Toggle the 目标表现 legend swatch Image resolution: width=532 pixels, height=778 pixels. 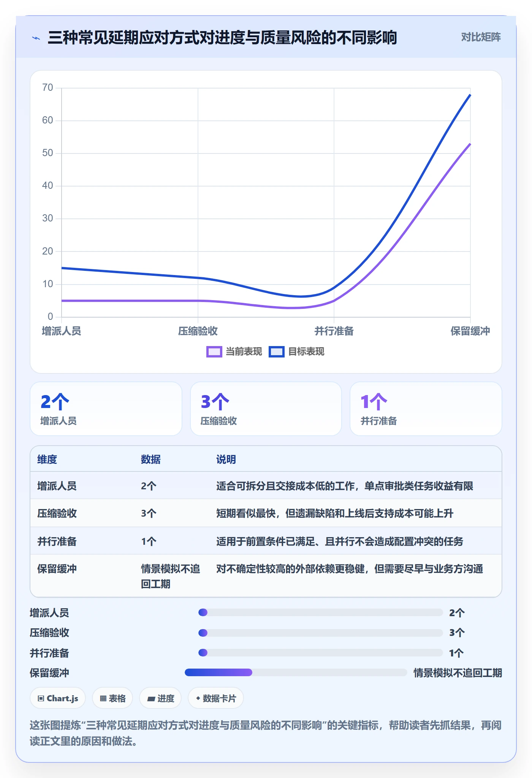tap(276, 352)
